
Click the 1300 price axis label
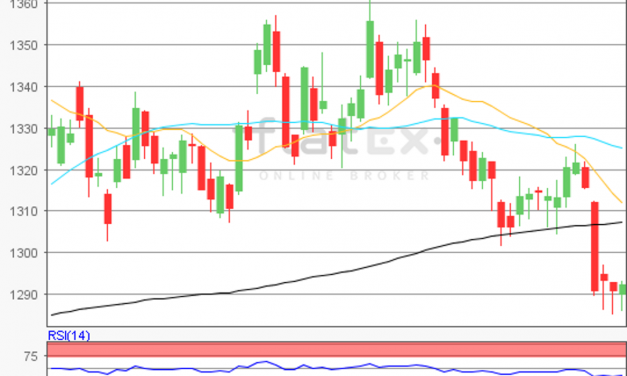point(23,253)
